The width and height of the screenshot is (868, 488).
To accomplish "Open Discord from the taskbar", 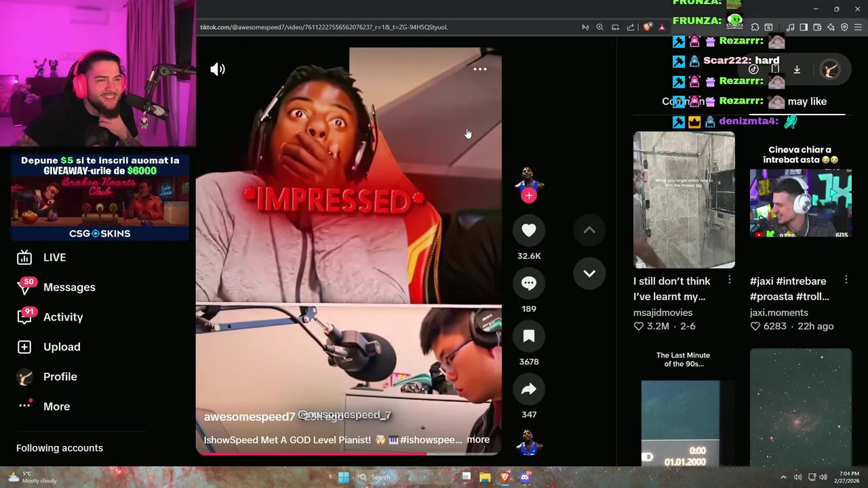I will (x=524, y=477).
